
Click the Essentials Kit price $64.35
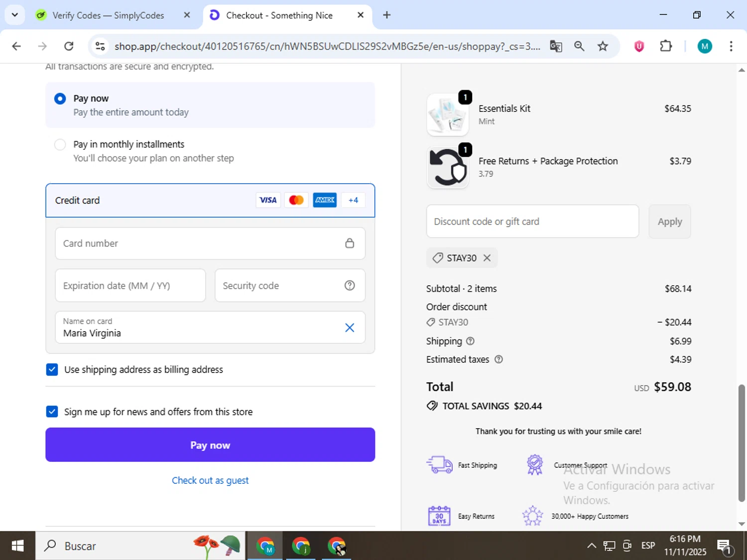pyautogui.click(x=678, y=109)
